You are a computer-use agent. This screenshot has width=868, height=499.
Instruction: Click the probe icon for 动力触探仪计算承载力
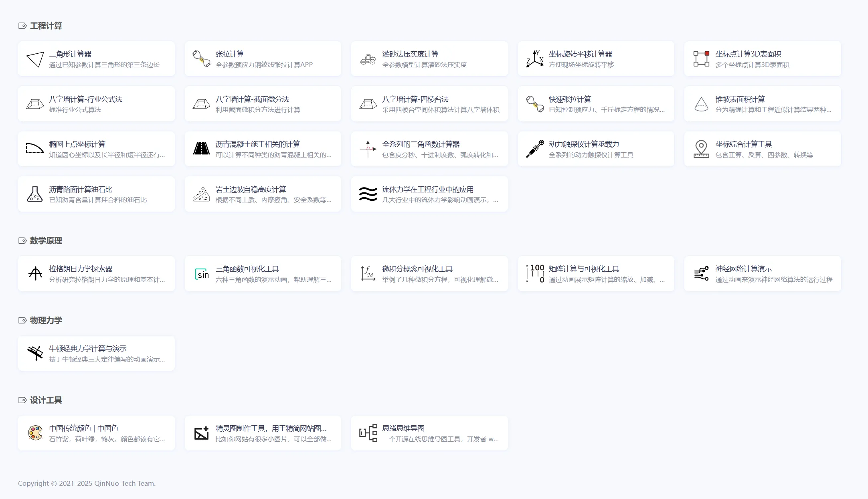pos(535,149)
